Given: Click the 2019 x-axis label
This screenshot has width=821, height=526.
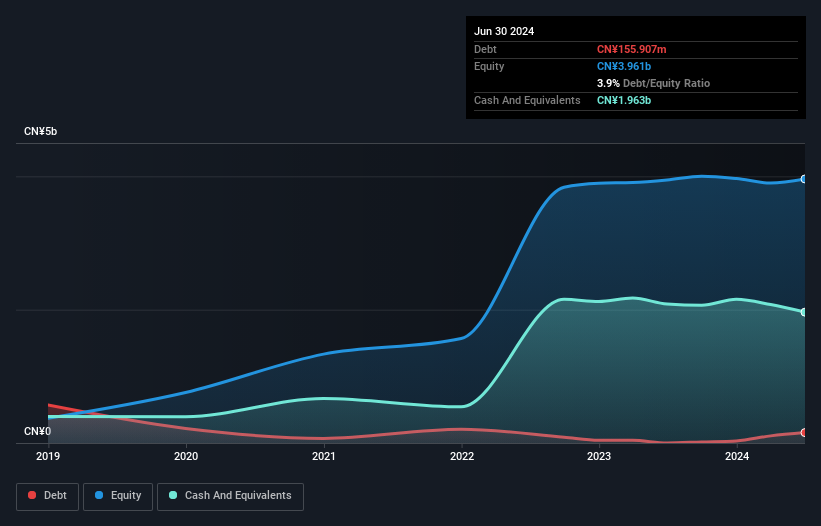Looking at the screenshot, I should (x=48, y=456).
